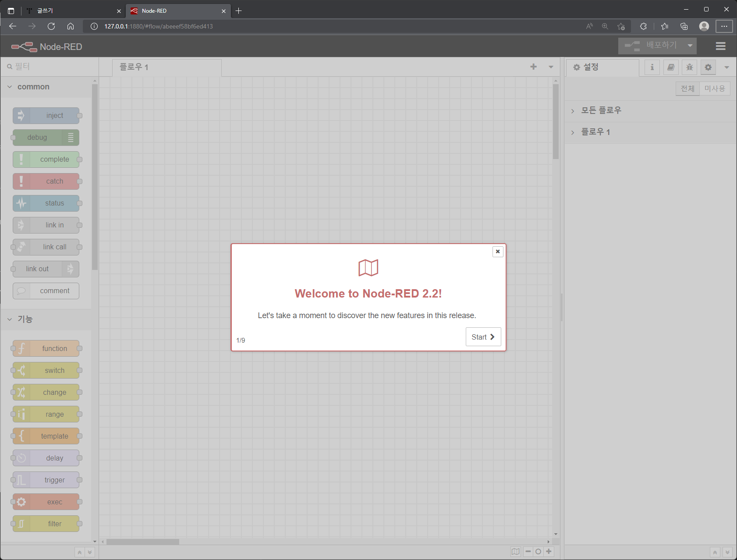Open the debug messages sidebar tab
The height and width of the screenshot is (560, 737).
tap(690, 67)
